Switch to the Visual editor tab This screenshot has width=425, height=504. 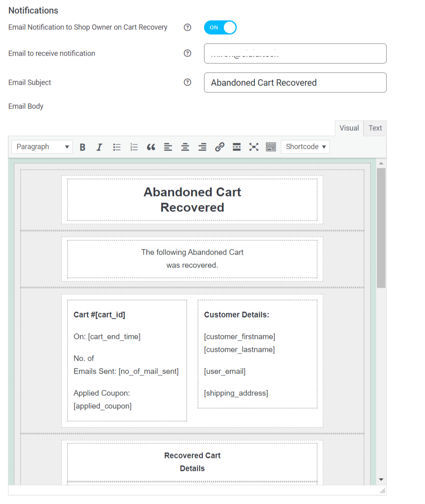[x=349, y=128]
